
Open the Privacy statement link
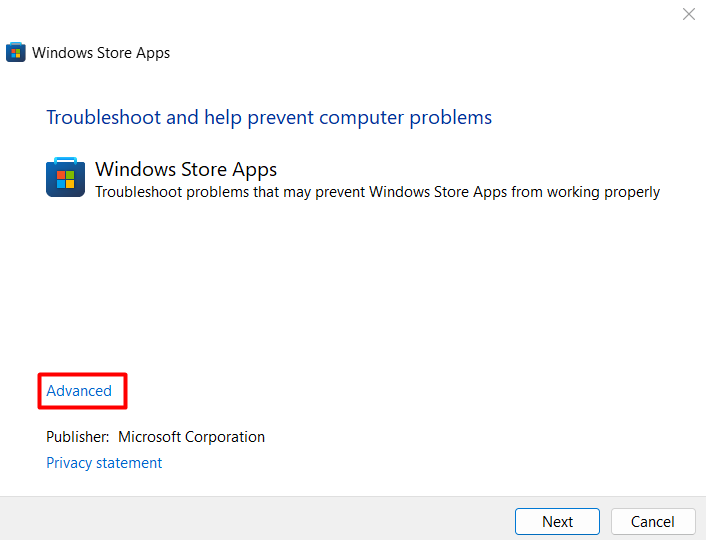coord(104,463)
